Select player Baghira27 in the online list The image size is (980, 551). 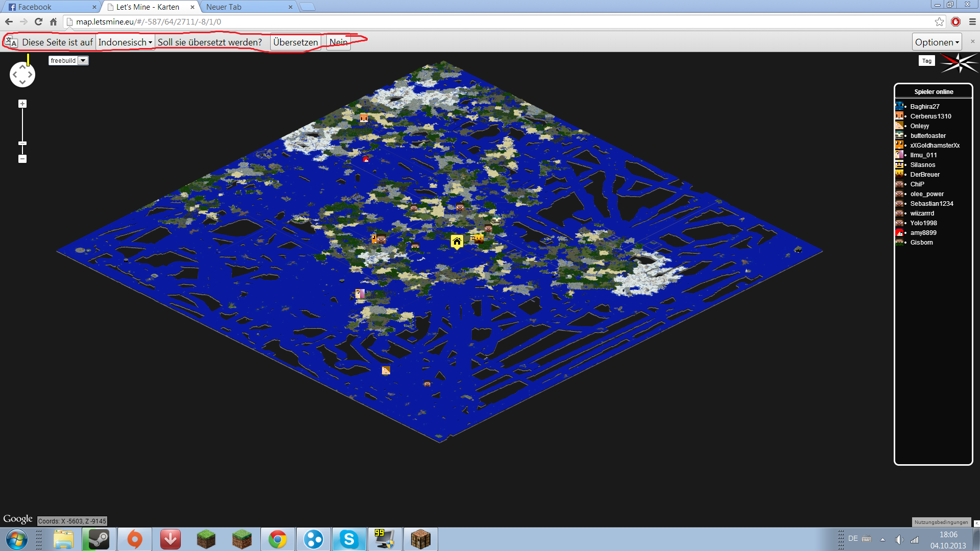(x=924, y=106)
